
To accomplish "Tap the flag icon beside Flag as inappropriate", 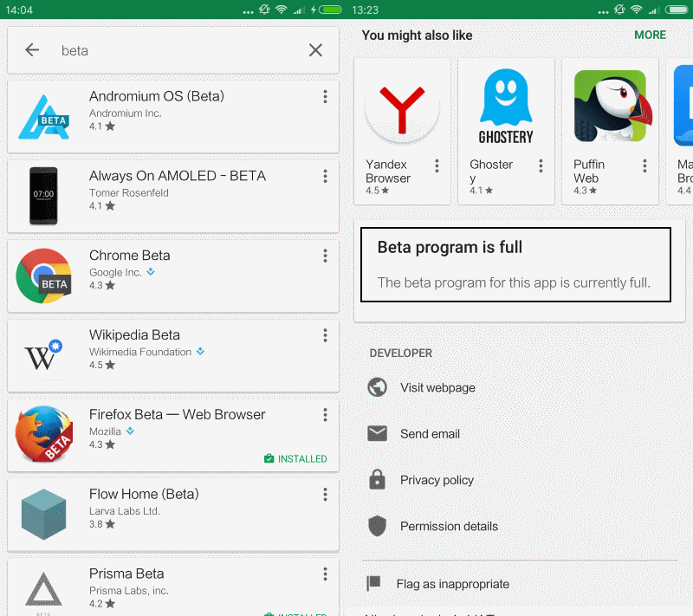I will pyautogui.click(x=373, y=583).
